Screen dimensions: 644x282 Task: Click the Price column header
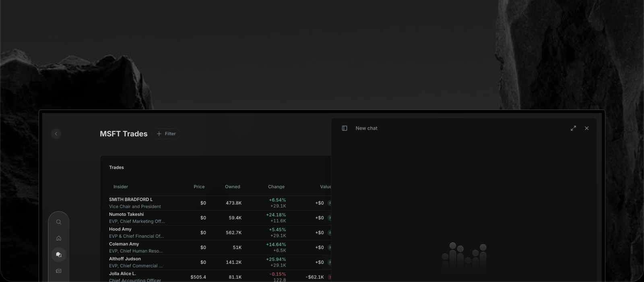(x=199, y=187)
